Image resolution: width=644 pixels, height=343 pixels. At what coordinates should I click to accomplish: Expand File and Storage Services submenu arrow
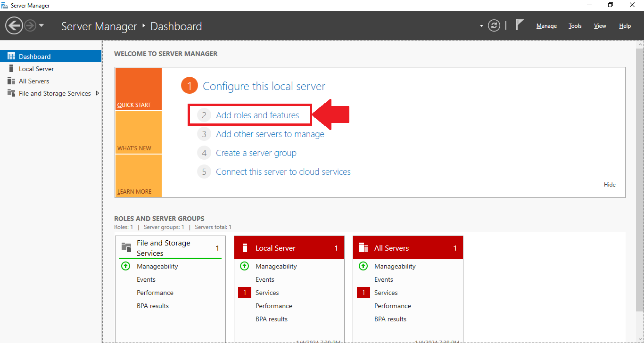tap(98, 93)
